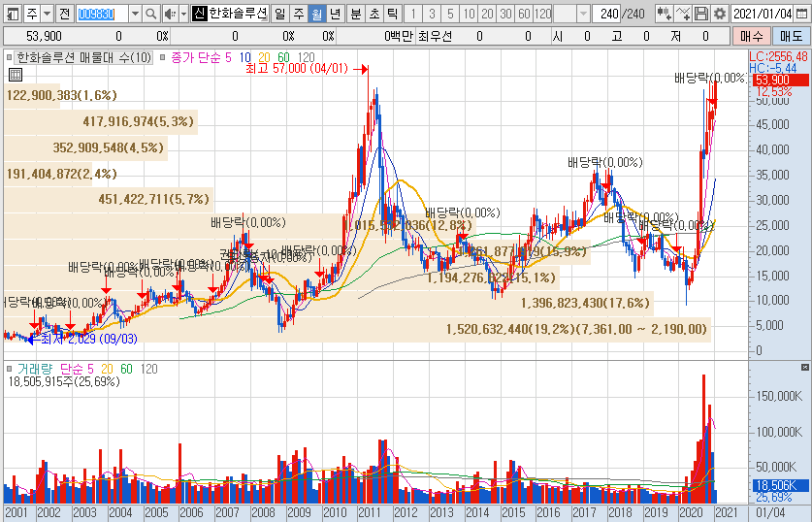Click the sidebar panel toggle icon
The width and height of the screenshot is (812, 522).
point(13,14)
